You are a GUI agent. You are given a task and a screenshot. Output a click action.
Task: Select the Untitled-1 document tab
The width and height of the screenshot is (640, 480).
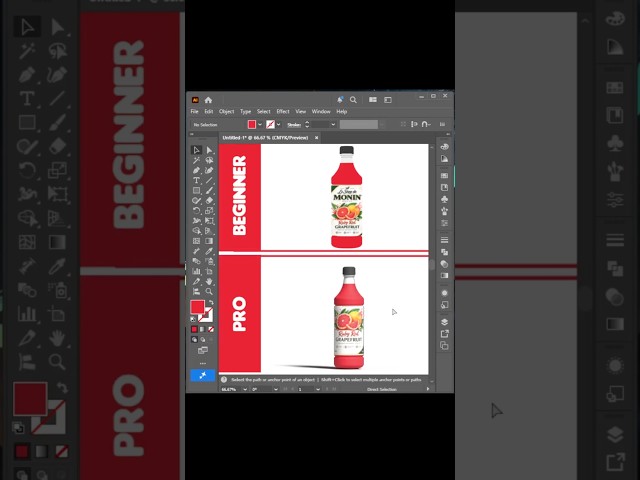coord(265,138)
